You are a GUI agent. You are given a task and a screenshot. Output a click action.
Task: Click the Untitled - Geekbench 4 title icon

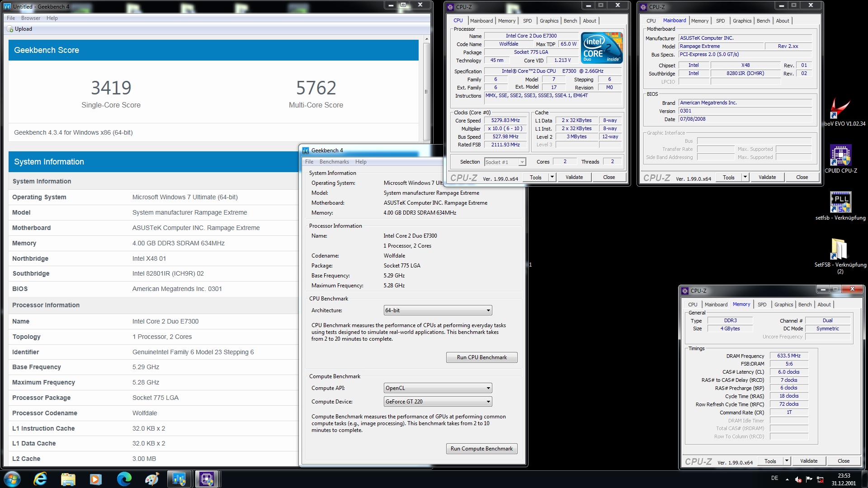coord(7,6)
